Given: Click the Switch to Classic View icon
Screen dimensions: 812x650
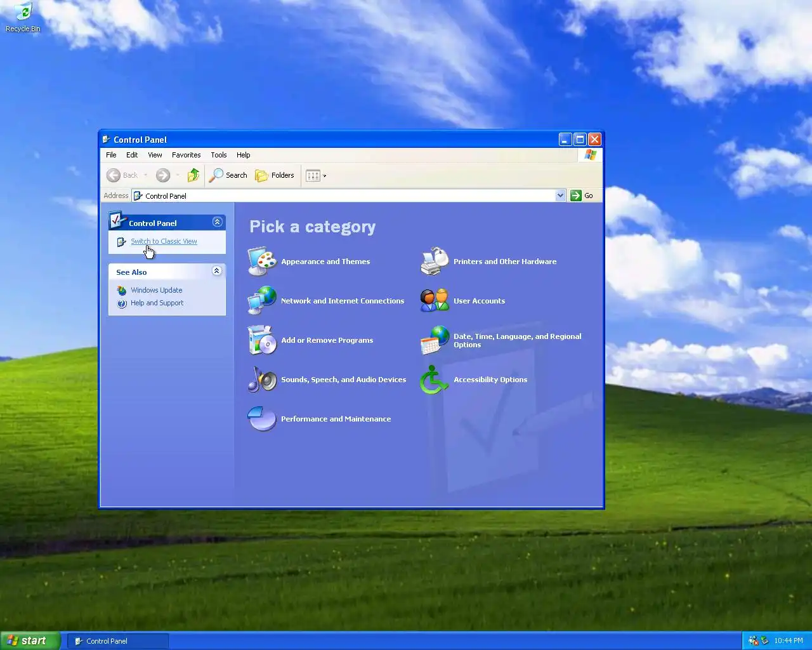Looking at the screenshot, I should click(122, 242).
